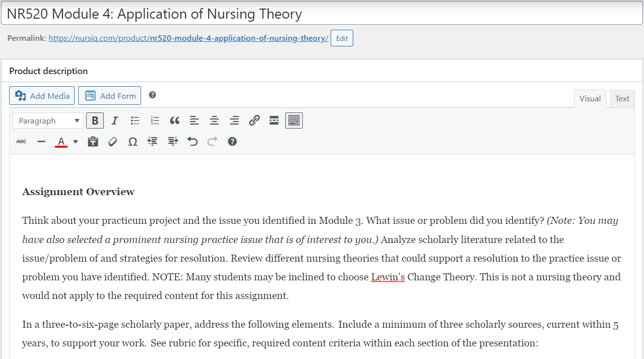Undo the last edit
The height and width of the screenshot is (359, 644).
coord(192,142)
